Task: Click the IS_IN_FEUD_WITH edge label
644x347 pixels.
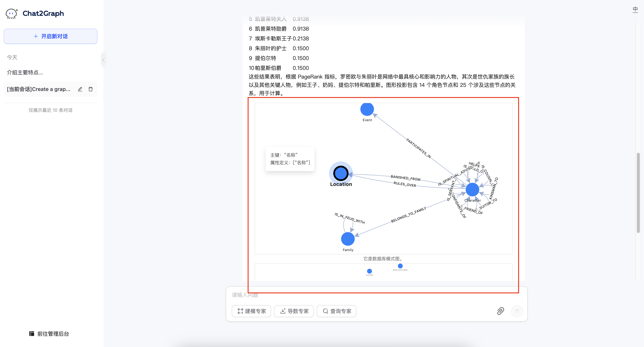Action: [350, 218]
